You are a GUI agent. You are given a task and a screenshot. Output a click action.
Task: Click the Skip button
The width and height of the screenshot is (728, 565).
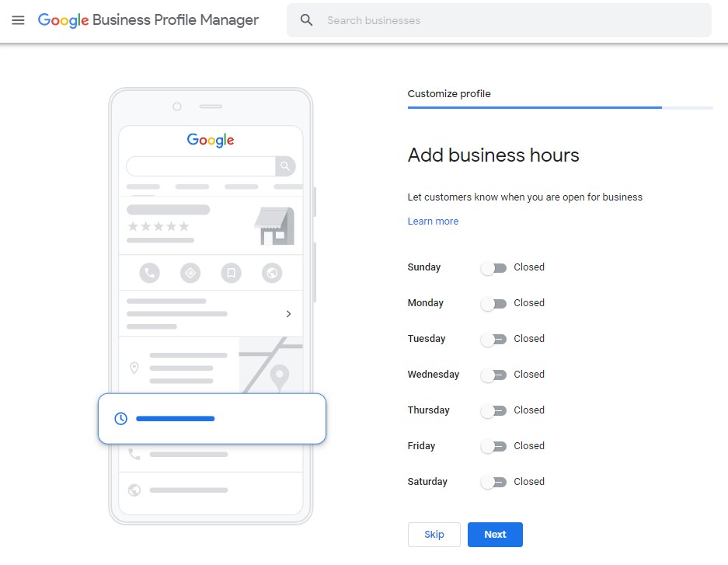coord(434,535)
